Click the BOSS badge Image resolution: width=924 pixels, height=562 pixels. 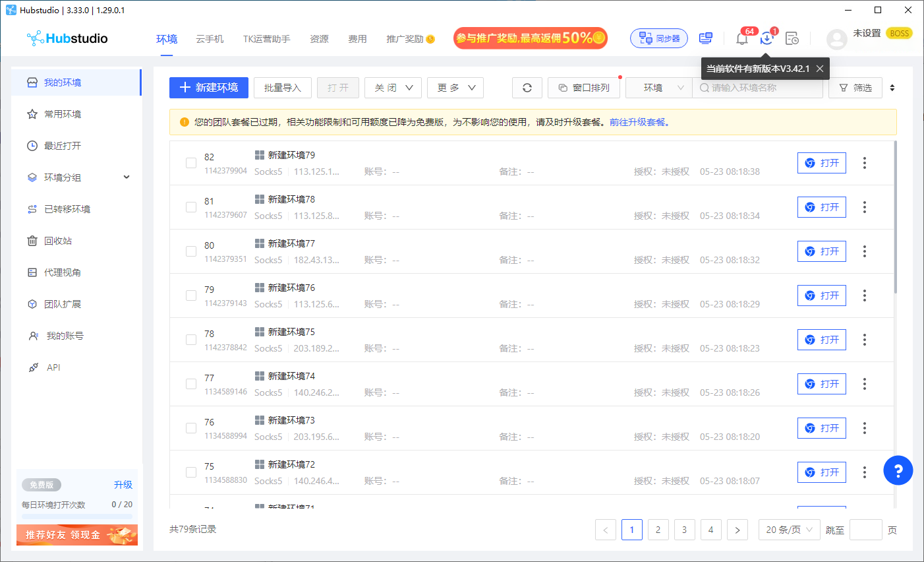pyautogui.click(x=899, y=33)
